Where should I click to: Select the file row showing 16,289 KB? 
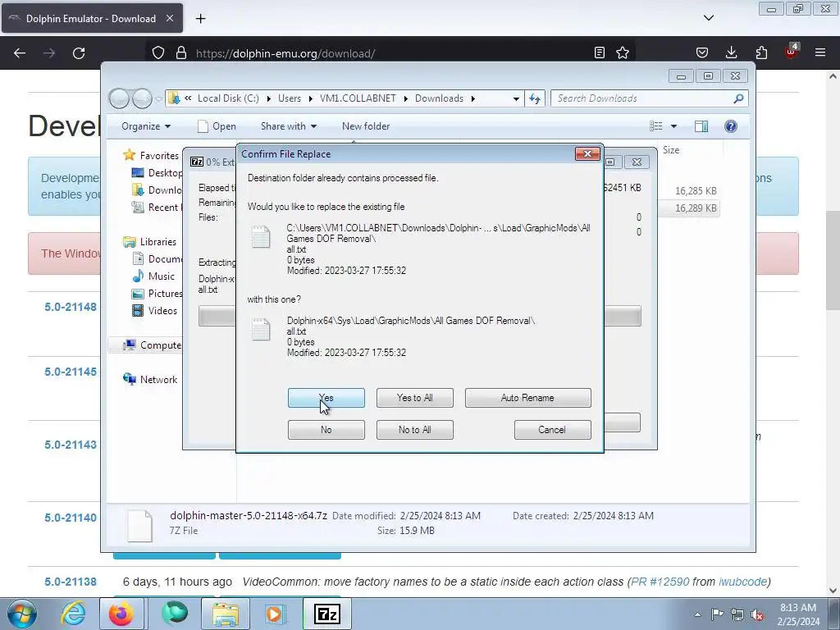tap(696, 208)
